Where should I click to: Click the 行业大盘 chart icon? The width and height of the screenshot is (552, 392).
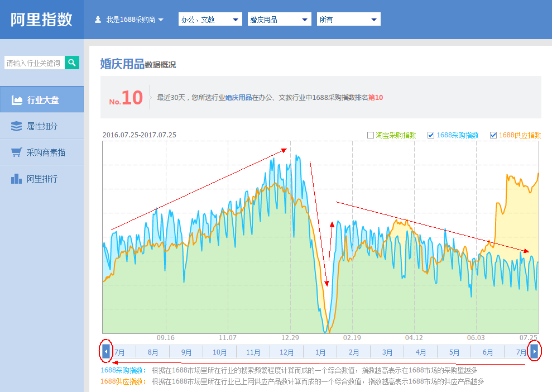click(x=17, y=101)
